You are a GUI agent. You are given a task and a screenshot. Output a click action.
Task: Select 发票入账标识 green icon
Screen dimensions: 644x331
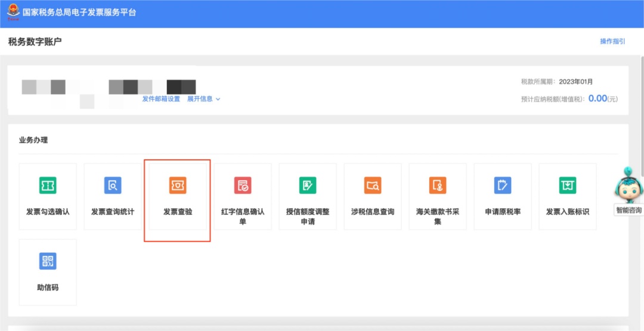(567, 185)
